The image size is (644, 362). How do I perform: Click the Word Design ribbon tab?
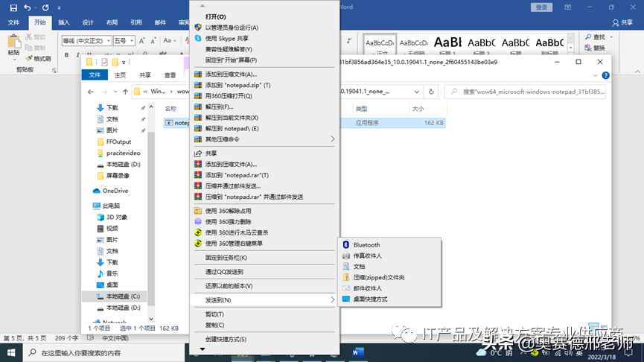88,22
